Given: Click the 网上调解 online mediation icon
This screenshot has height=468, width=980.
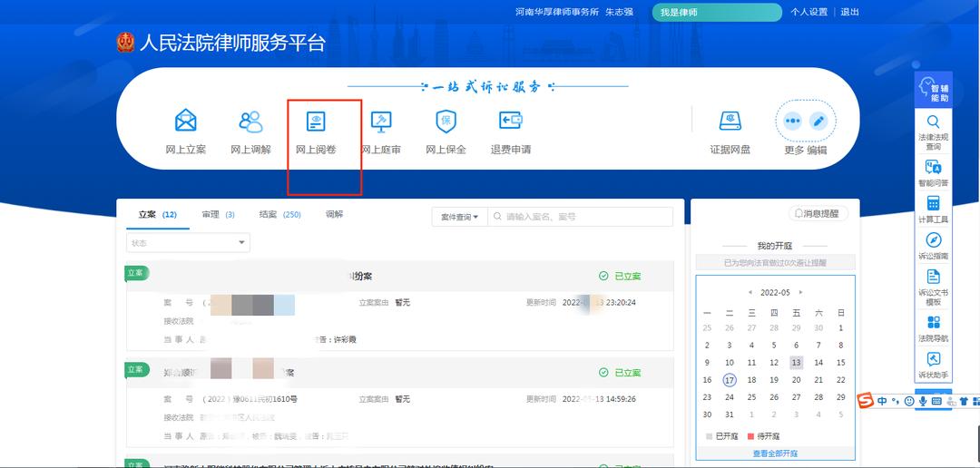Looking at the screenshot, I should (250, 121).
